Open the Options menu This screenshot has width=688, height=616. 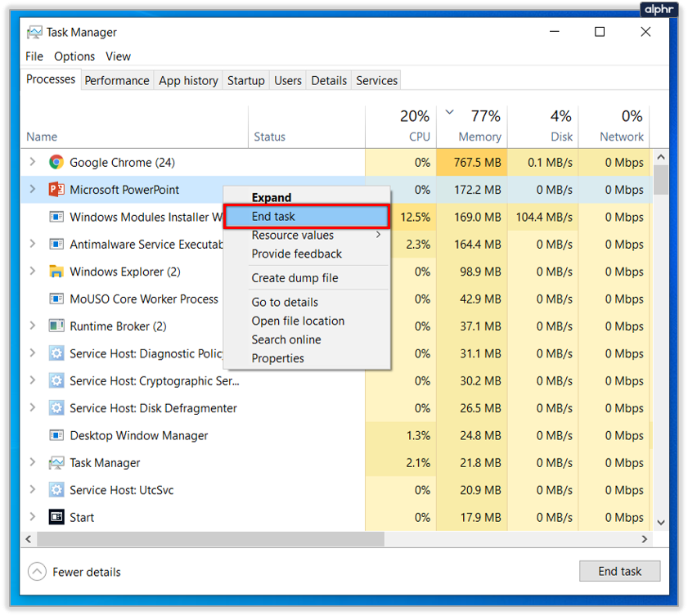pos(74,56)
